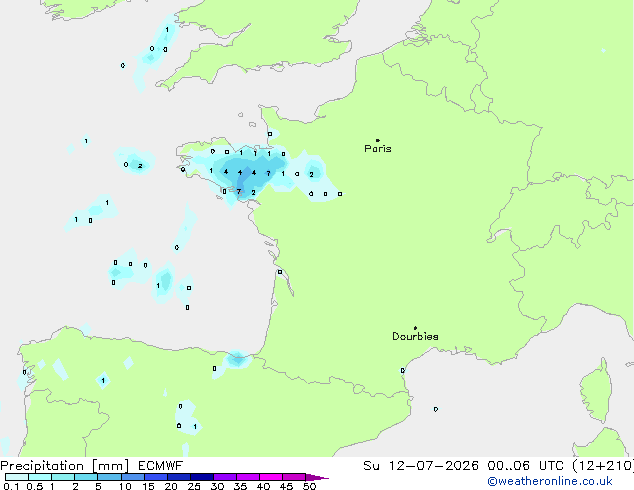
Task: Select the 2–5 mm legend swatch
Action: click(x=86, y=477)
